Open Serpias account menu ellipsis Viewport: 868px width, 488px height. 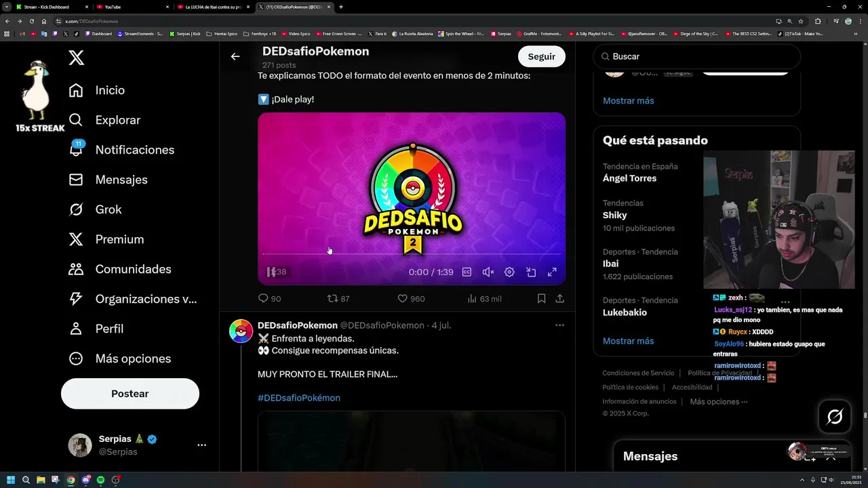[x=201, y=445]
